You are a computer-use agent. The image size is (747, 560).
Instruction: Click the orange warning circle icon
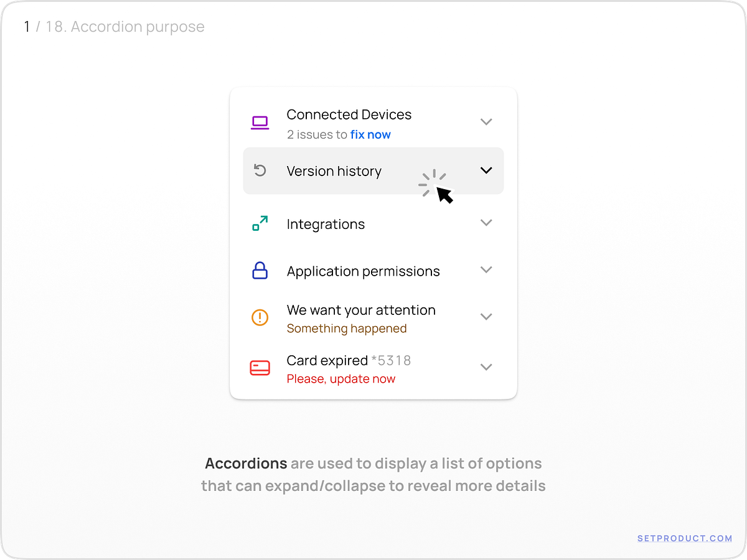pos(260,317)
